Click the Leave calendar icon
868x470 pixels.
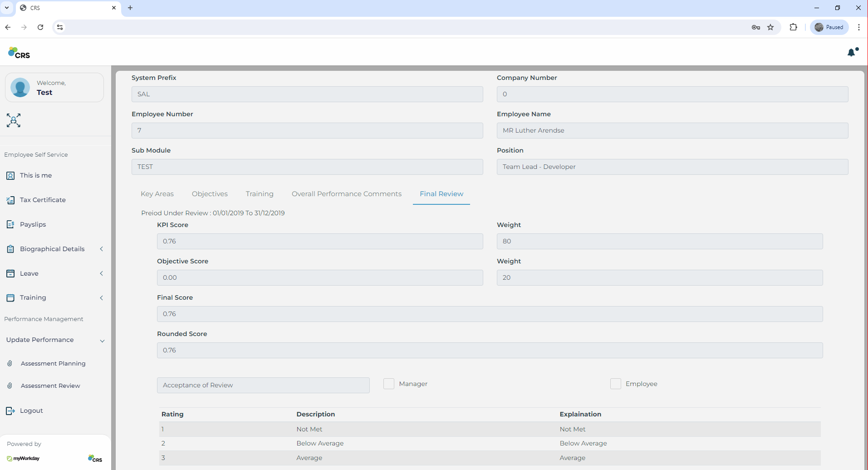tap(10, 274)
